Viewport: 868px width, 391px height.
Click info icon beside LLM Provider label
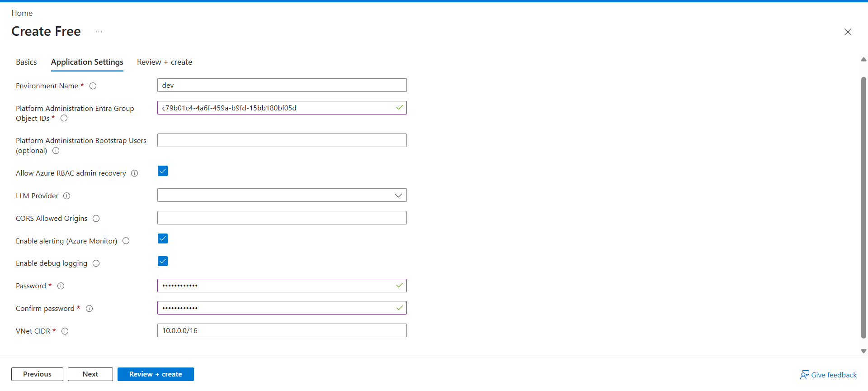coord(66,196)
